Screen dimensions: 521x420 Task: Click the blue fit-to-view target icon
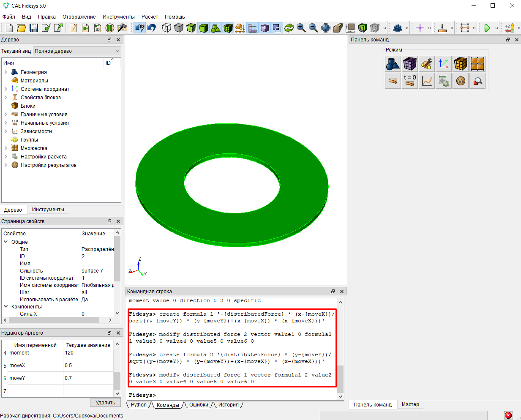[326, 28]
